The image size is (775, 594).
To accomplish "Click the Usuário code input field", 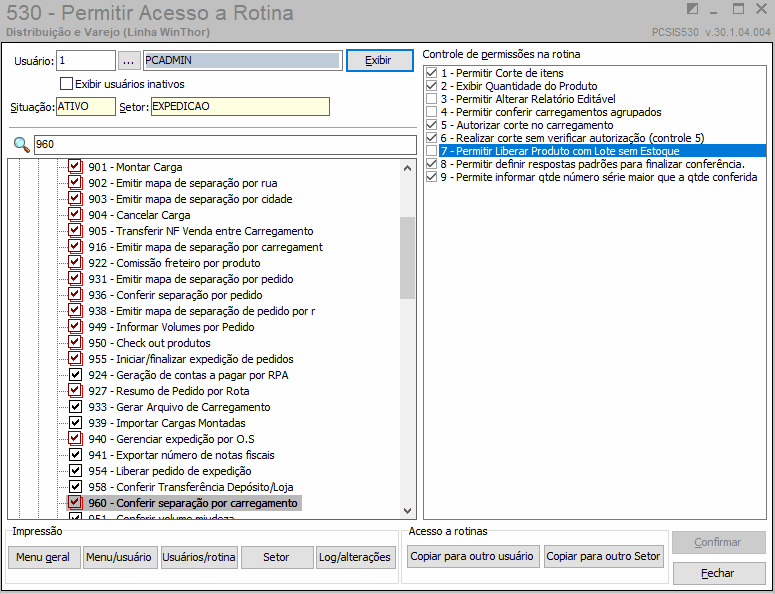I will pos(86,60).
